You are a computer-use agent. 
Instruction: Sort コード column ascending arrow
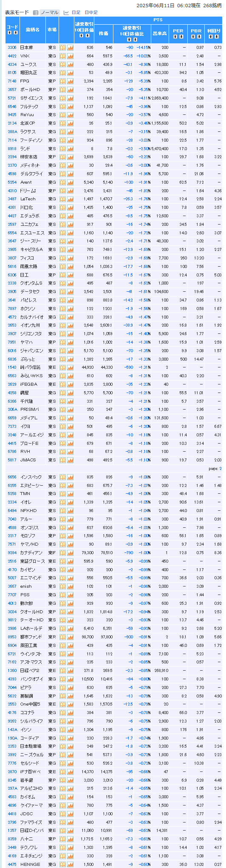point(10,32)
